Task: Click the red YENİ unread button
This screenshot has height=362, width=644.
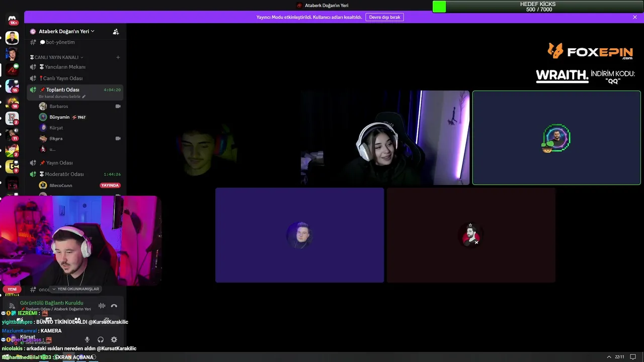Action: coord(12,289)
